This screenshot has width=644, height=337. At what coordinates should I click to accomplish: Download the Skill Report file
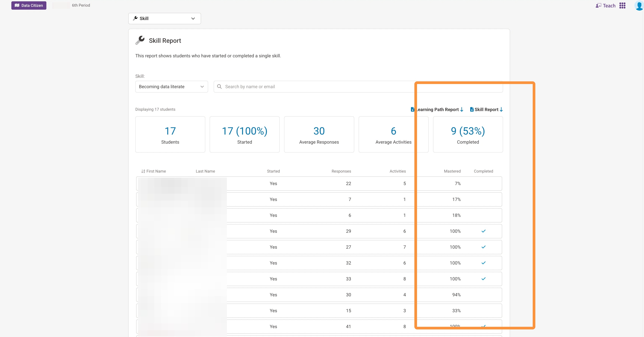pyautogui.click(x=486, y=109)
